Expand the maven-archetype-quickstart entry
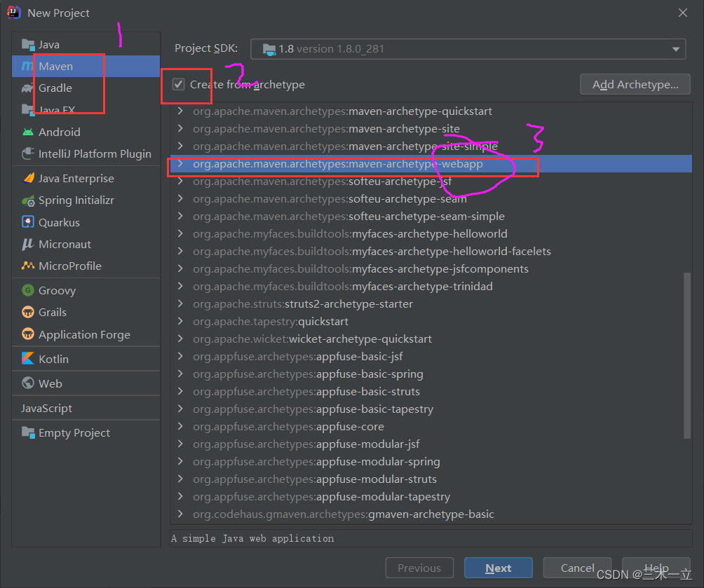704x588 pixels. pos(180,111)
